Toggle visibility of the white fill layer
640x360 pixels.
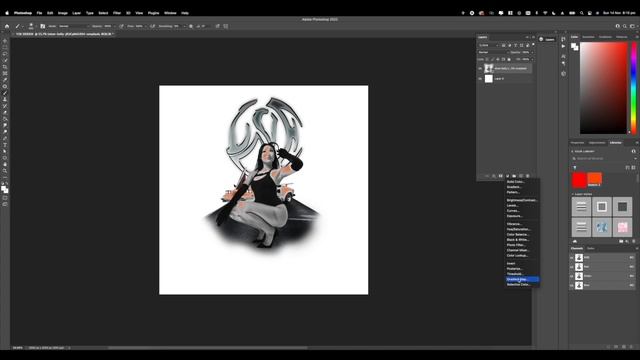480,79
